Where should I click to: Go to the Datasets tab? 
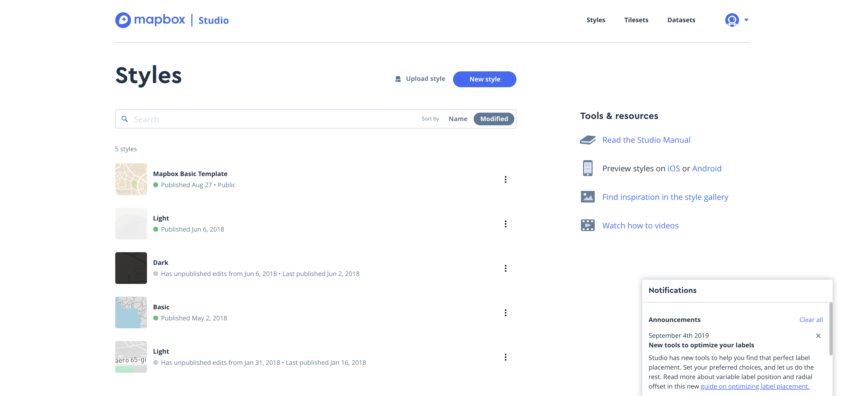(x=681, y=20)
